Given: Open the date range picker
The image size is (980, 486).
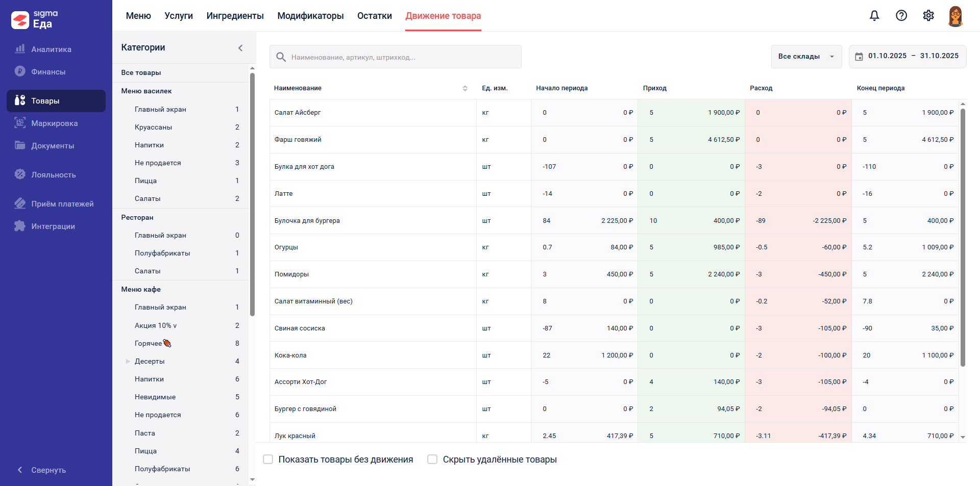Looking at the screenshot, I should (907, 56).
